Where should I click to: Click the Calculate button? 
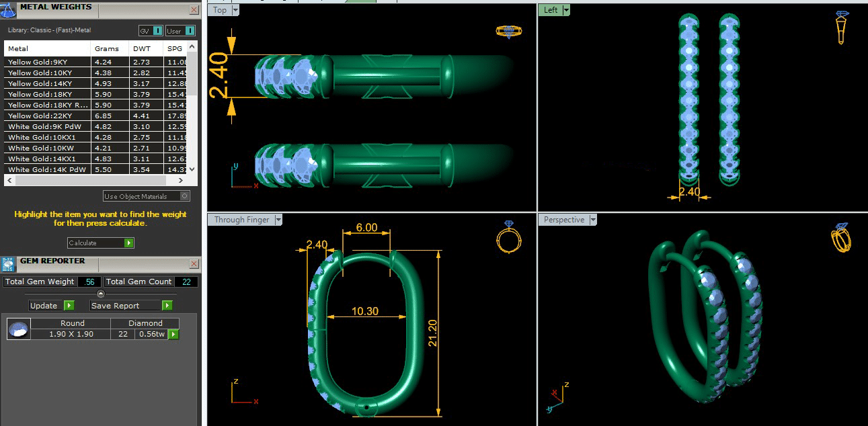[x=101, y=243]
